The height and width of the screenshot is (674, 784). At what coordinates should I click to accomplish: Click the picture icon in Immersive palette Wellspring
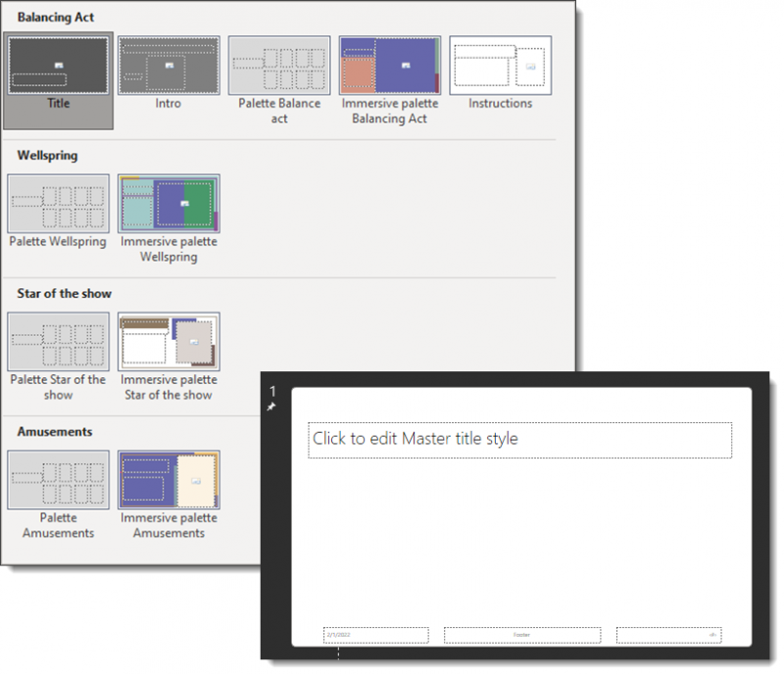(x=187, y=203)
